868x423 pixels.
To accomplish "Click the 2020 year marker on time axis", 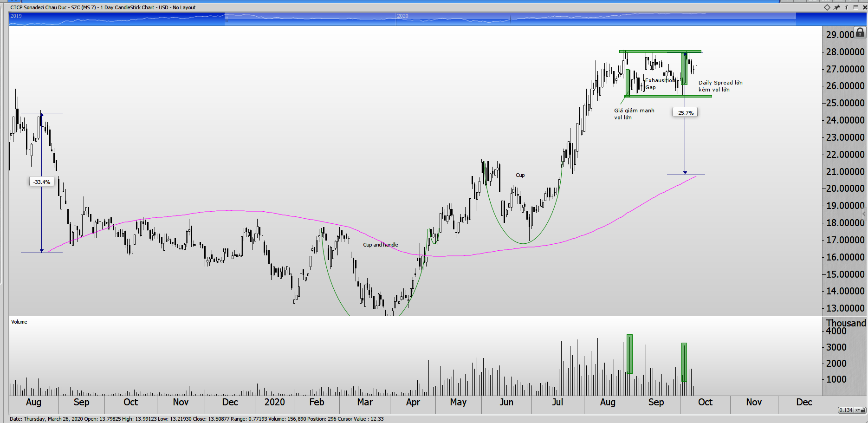I will coord(274,402).
